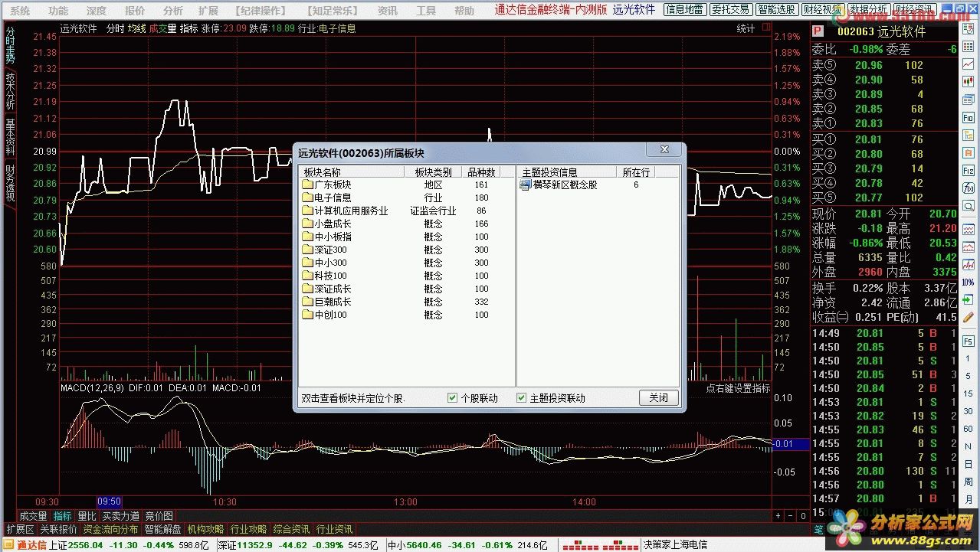Switch to the 基本资料 side tab

[10, 136]
